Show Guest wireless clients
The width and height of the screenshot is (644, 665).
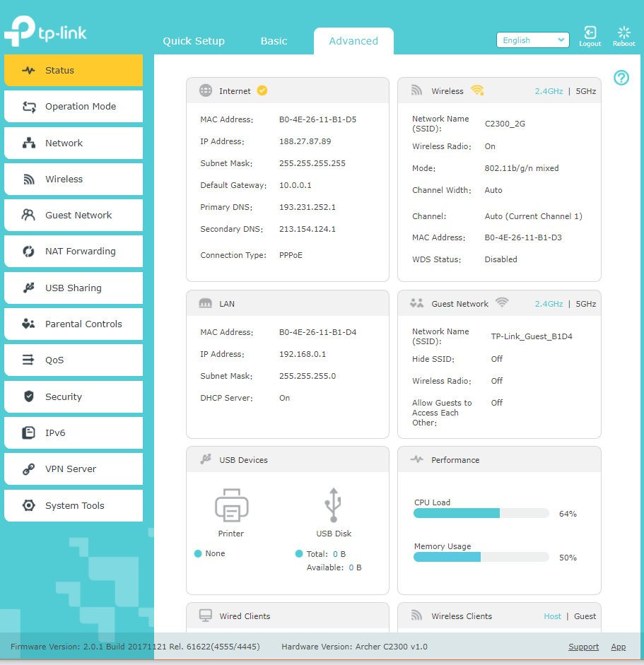click(585, 616)
